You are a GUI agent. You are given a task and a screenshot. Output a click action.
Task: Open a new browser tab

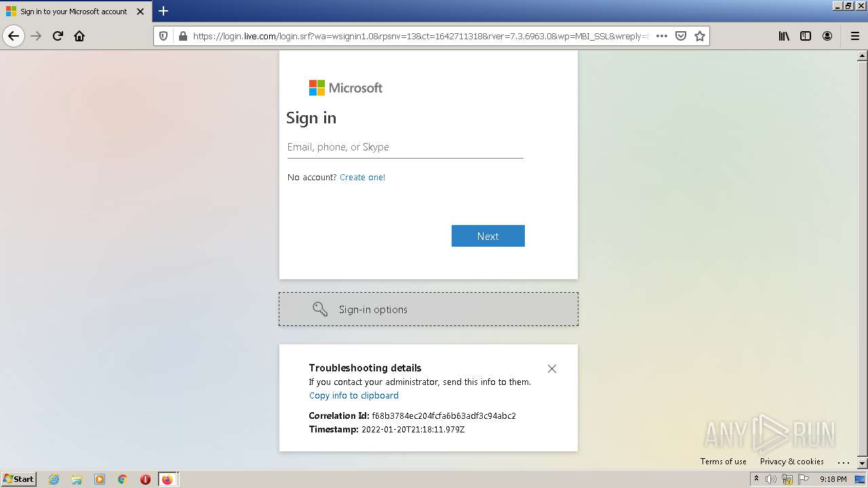(163, 11)
